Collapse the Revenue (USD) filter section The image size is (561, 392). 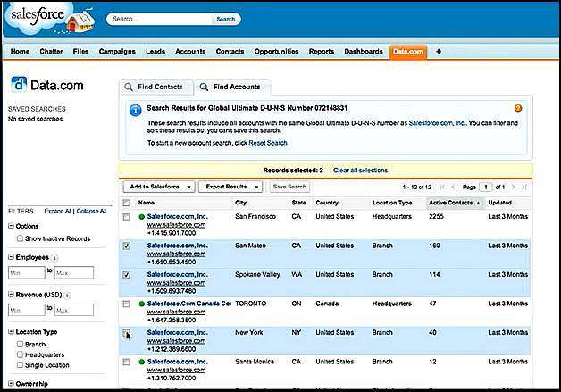pos(11,295)
